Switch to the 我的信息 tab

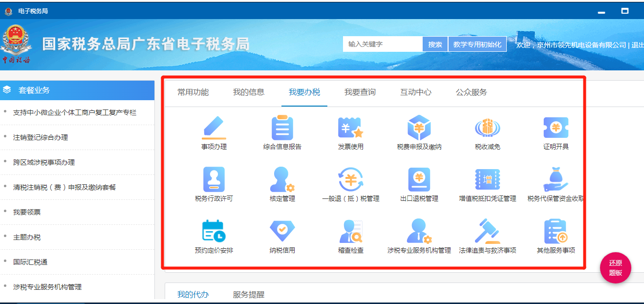click(249, 92)
